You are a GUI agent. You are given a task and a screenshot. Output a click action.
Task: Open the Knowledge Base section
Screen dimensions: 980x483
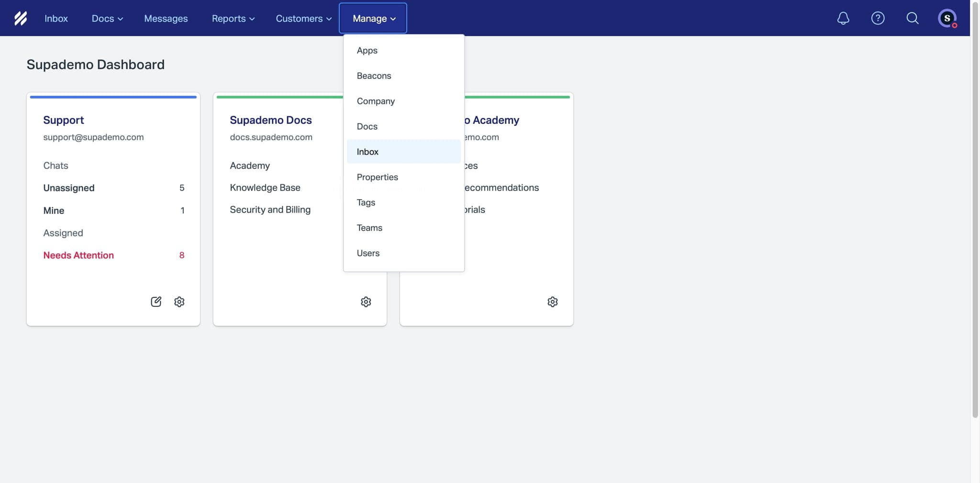pos(265,187)
